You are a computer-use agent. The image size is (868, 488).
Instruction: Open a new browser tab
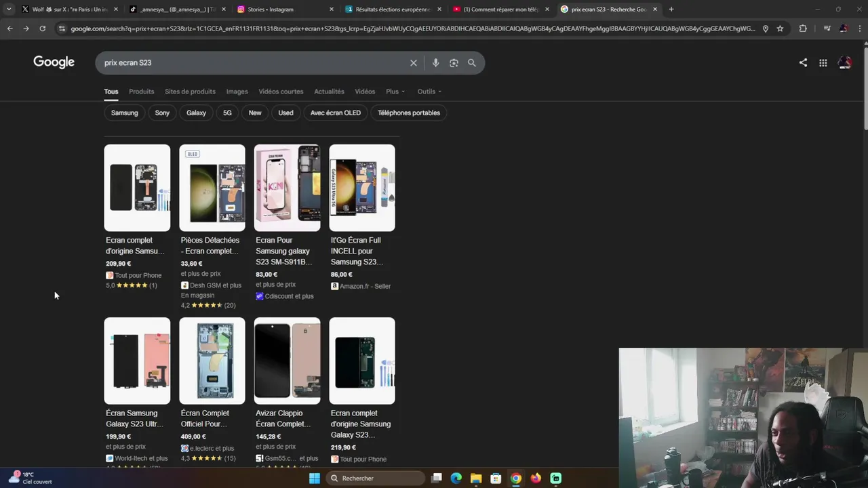pos(671,9)
